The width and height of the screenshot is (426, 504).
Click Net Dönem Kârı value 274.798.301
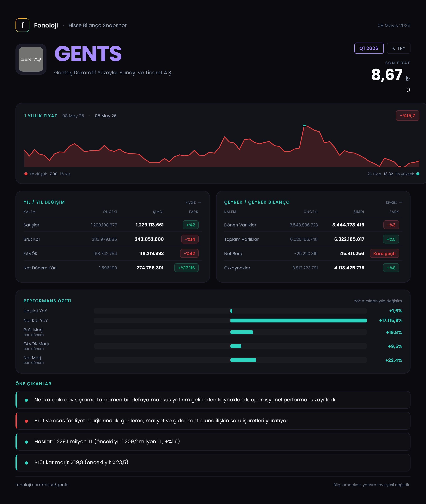coord(150,268)
